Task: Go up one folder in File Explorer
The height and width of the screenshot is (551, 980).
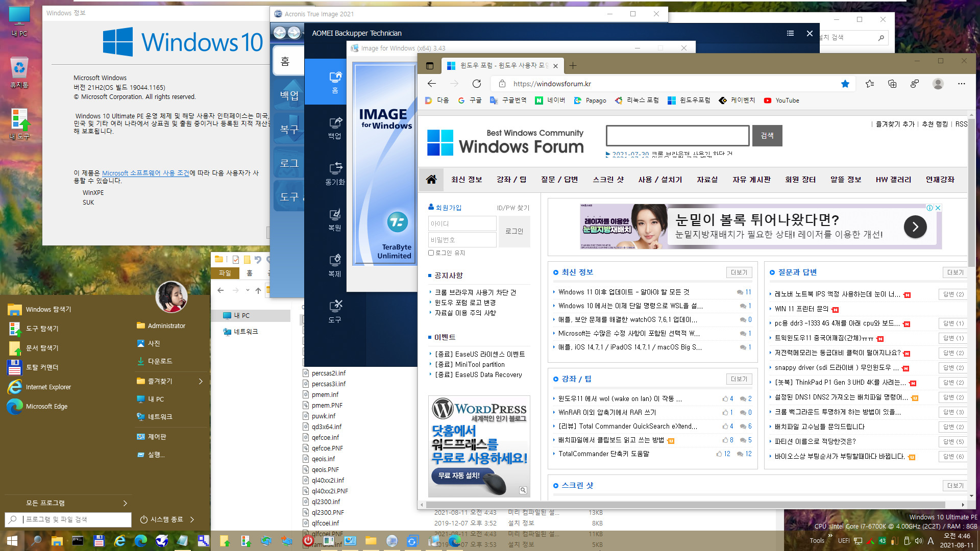Action: (x=258, y=290)
